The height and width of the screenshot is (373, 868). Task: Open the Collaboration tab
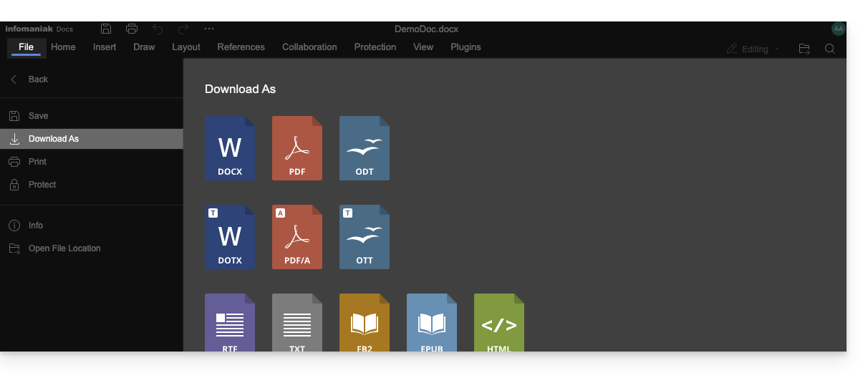pyautogui.click(x=309, y=47)
